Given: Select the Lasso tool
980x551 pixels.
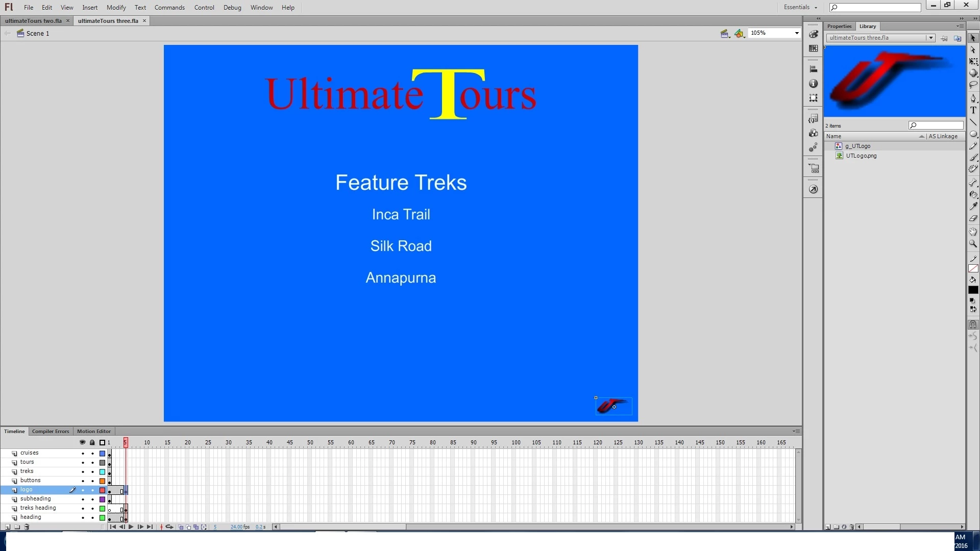Looking at the screenshot, I should [973, 85].
